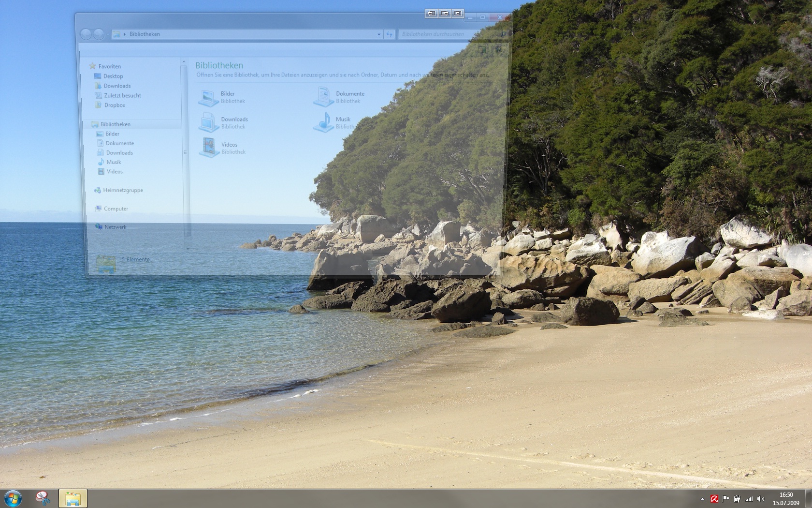Click the Bibliotheken durchsuchen search field
The height and width of the screenshot is (508, 812).
tap(447, 34)
